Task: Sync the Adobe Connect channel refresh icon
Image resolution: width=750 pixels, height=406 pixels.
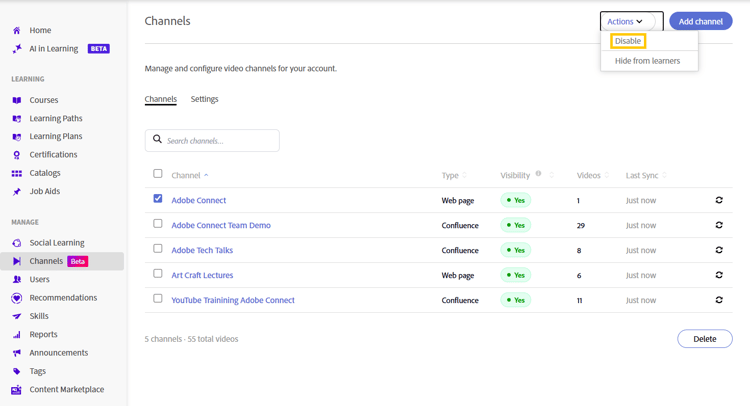Action: coord(719,200)
